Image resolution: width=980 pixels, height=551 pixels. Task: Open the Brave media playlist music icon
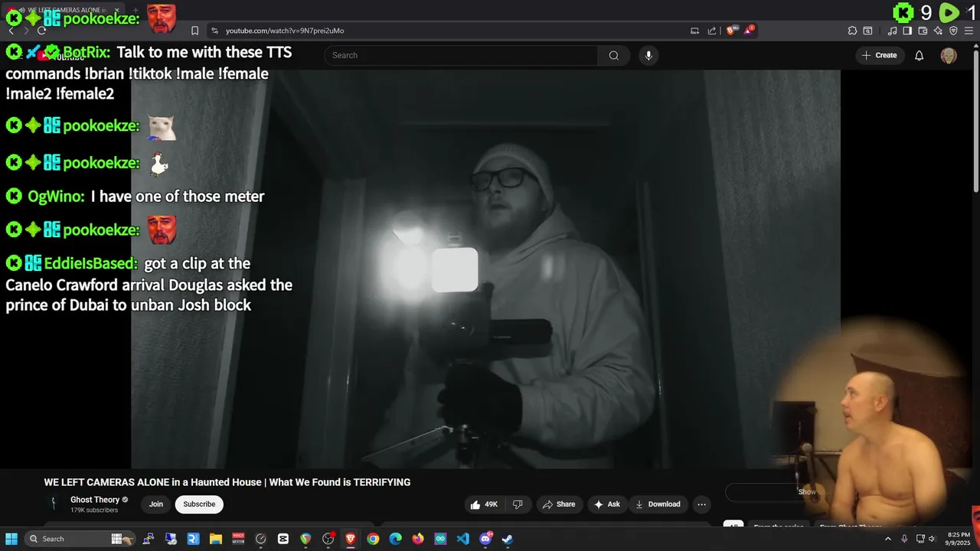point(892,31)
